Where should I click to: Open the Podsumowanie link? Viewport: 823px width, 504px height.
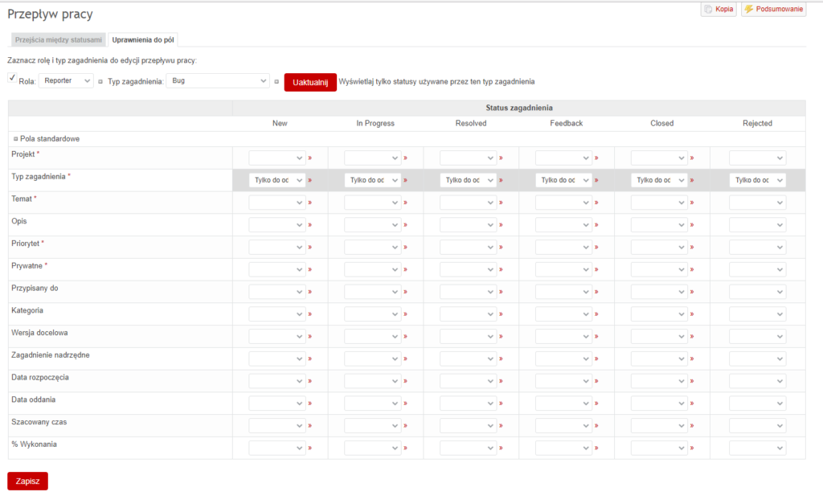point(774,9)
